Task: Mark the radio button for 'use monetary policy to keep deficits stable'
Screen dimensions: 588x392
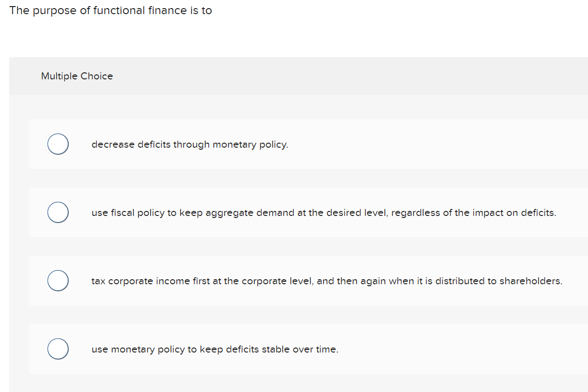Action: click(58, 349)
